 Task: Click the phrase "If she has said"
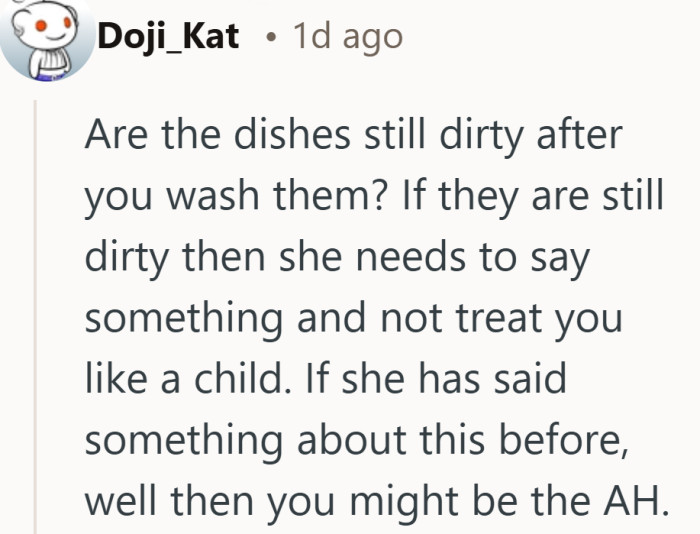tap(436, 379)
